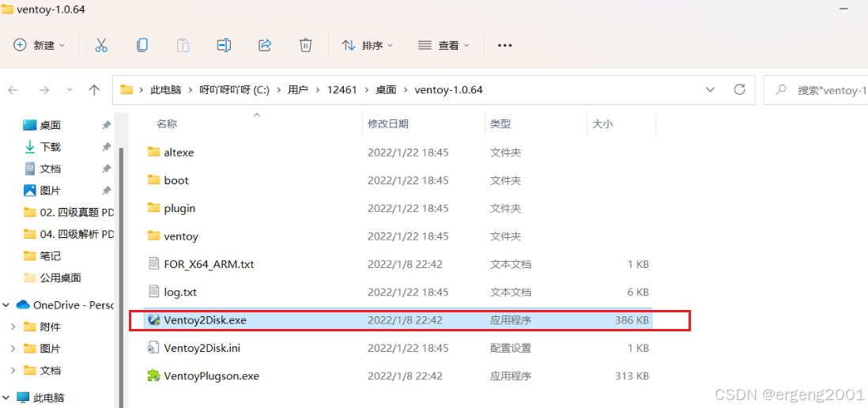This screenshot has height=408, width=868.
Task: Click the search box for ventoy-1
Action: coord(815,89)
